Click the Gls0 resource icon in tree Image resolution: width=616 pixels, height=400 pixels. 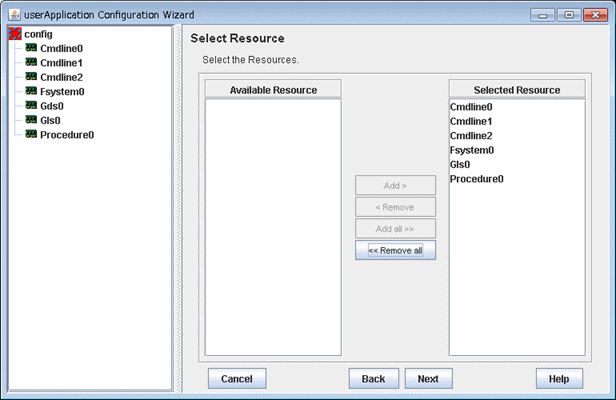(31, 119)
